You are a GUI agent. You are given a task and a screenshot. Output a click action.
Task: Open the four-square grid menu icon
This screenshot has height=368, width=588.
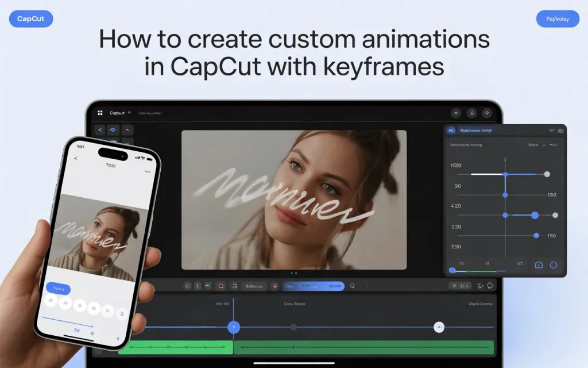pos(100,113)
